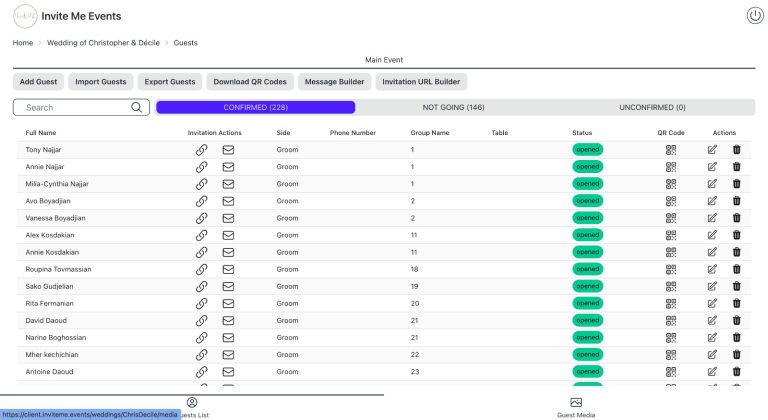Switch to Not Going (146) tab
Screen dimensions: 768x420
tap(453, 107)
